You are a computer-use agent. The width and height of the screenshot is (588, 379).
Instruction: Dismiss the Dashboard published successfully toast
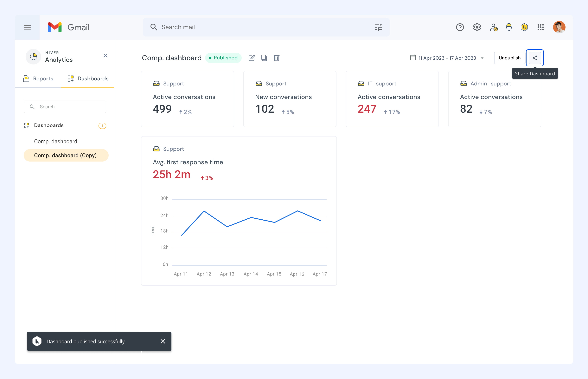coord(163,341)
